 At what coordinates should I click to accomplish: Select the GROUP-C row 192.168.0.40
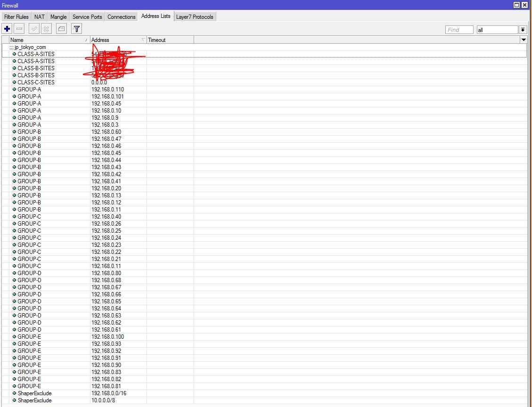[x=264, y=217]
